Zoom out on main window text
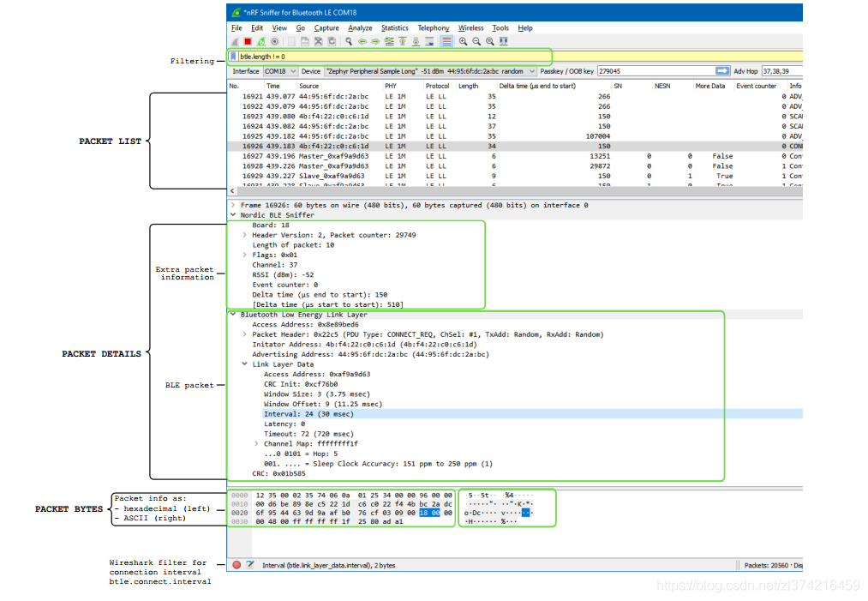This screenshot has height=601, width=868. pos(476,41)
